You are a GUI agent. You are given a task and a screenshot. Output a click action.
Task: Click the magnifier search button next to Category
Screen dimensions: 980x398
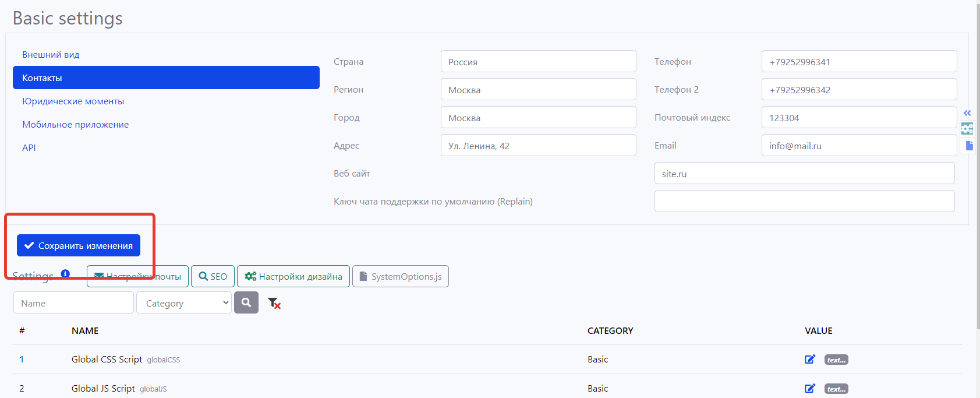tap(246, 302)
